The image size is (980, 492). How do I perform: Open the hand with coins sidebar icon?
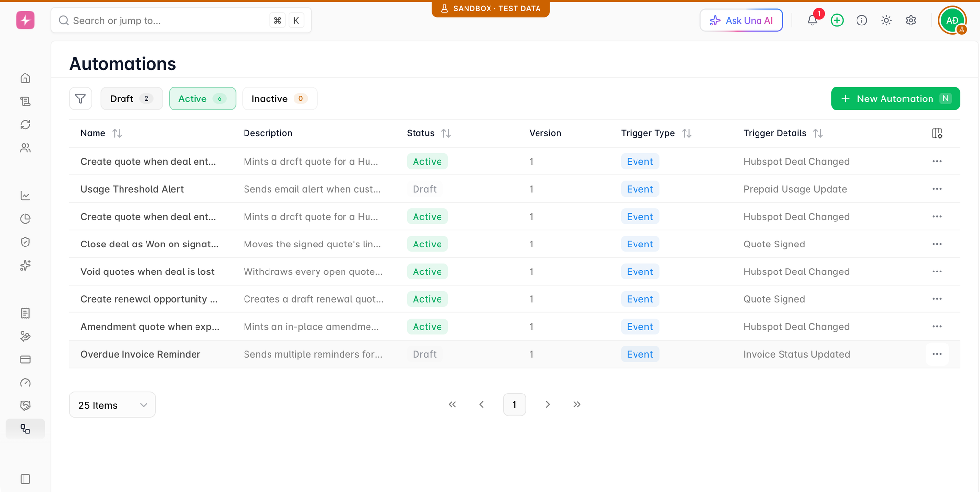point(25,336)
